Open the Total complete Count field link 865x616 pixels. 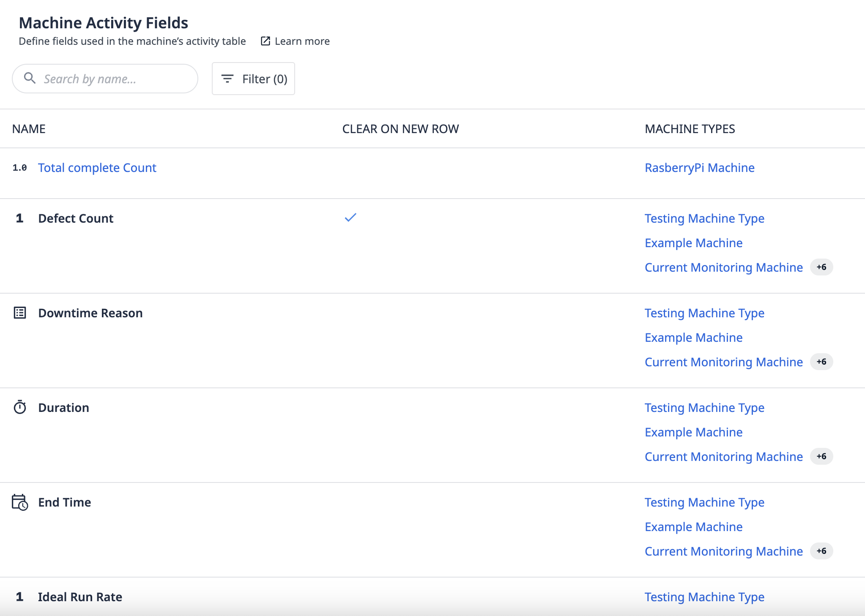coord(97,168)
